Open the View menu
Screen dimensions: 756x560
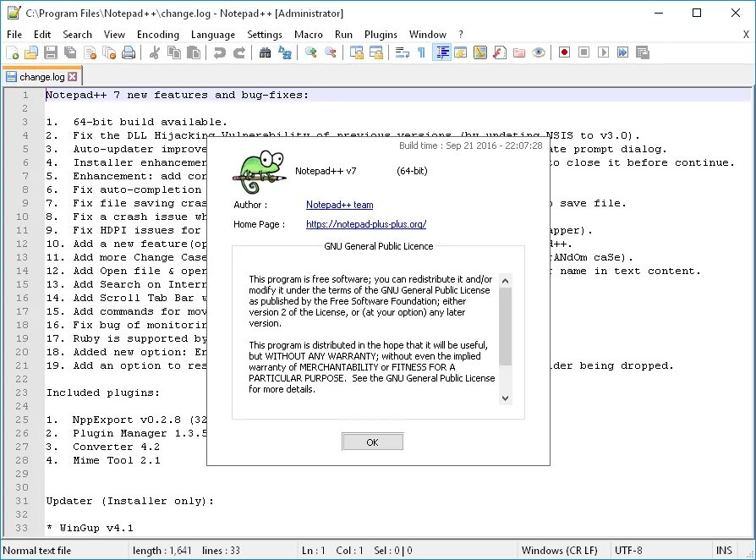[x=114, y=34]
